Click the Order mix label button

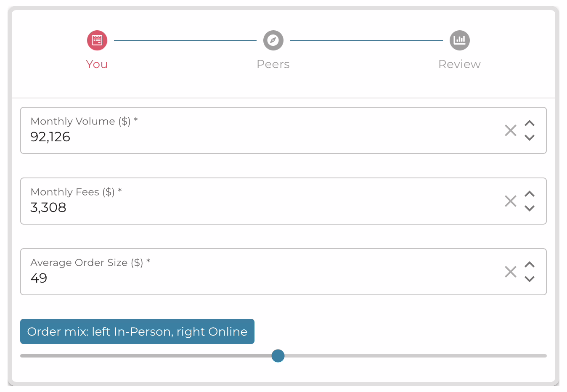137,331
